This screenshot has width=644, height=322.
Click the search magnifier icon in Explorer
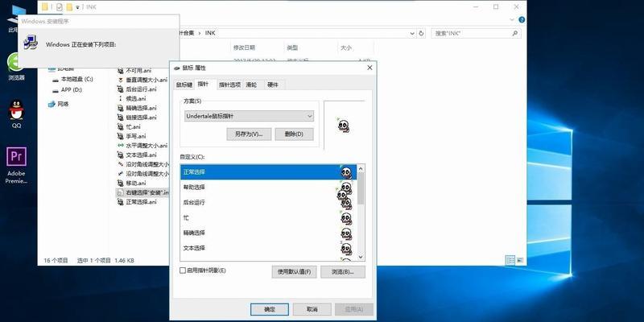514,33
